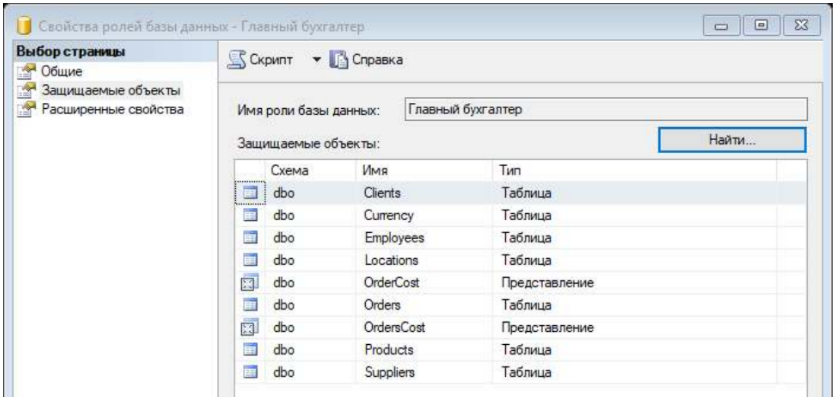This screenshot has height=397, width=835.
Task: Click the Имя роли базы данных field
Action: click(x=606, y=110)
